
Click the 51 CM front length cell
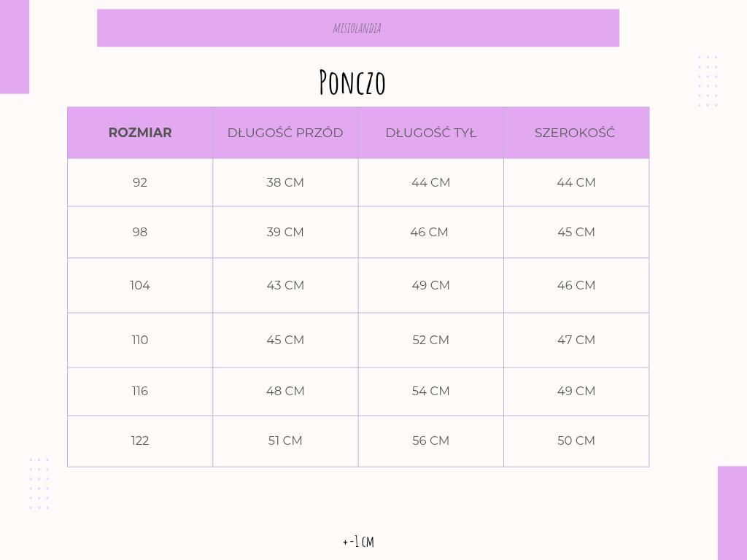coord(285,440)
